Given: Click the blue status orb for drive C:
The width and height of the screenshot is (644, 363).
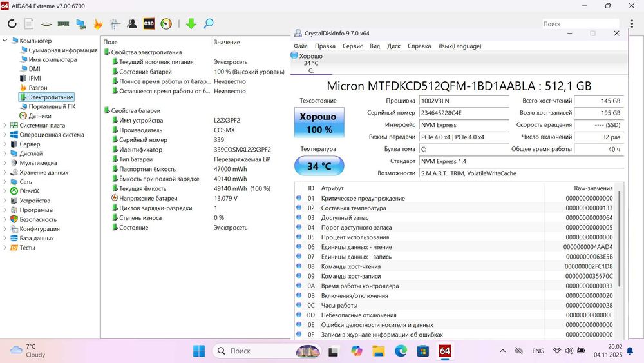Looking at the screenshot, I should coord(294,56).
